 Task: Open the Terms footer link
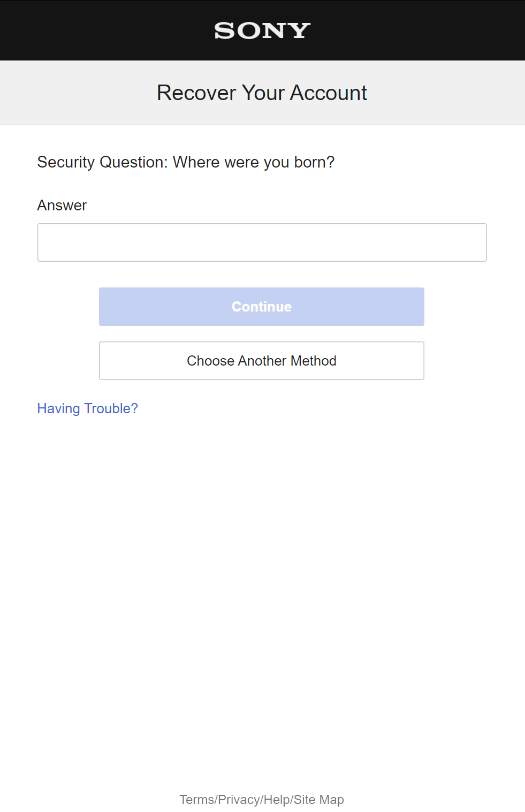tap(196, 800)
